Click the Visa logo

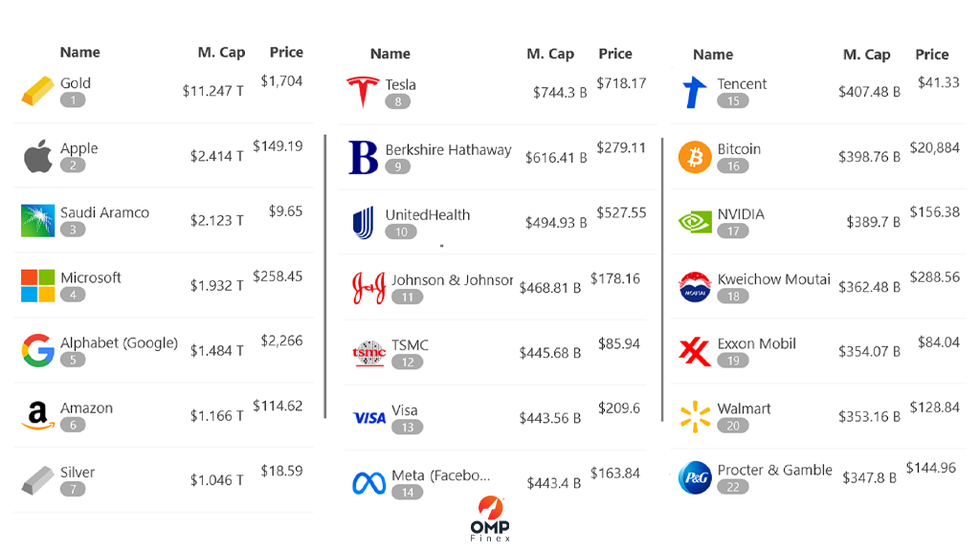pos(368,418)
